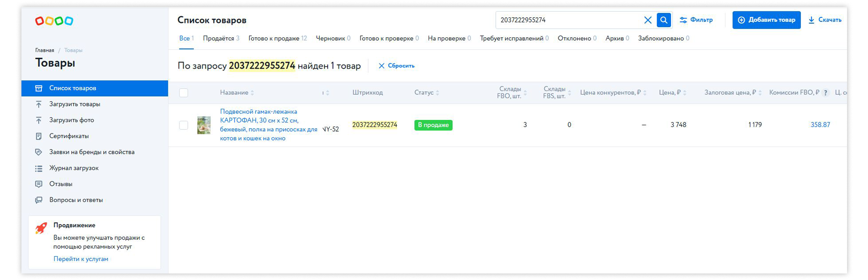Click the Ozon logo in the sidebar
Image resolution: width=868 pixels, height=280 pixels.
click(54, 21)
